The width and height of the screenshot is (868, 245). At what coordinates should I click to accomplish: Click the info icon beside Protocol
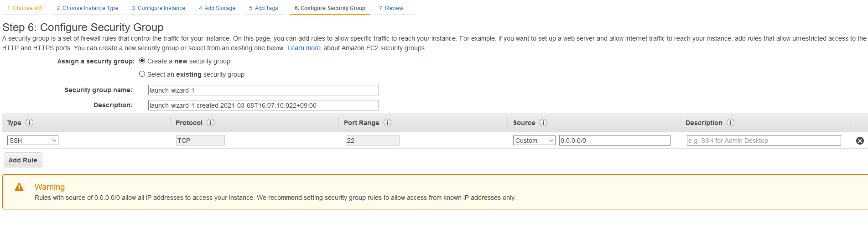[x=210, y=123]
